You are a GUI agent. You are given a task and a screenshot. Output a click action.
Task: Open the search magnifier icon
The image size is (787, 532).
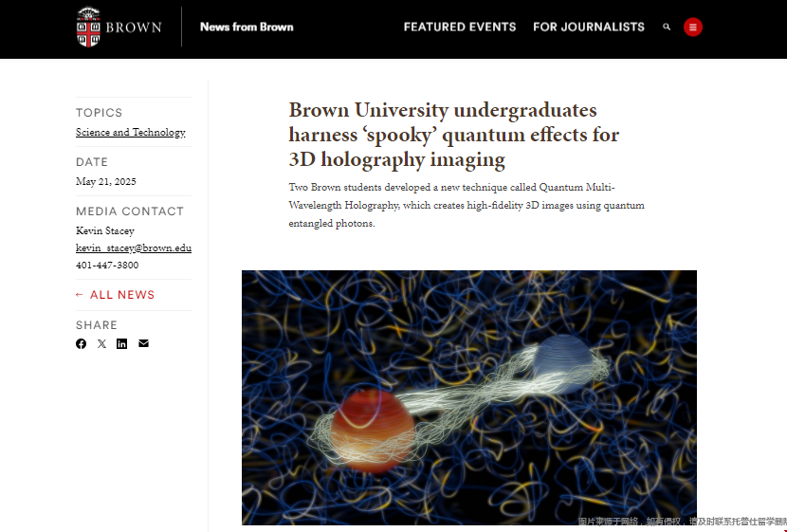pyautogui.click(x=667, y=28)
